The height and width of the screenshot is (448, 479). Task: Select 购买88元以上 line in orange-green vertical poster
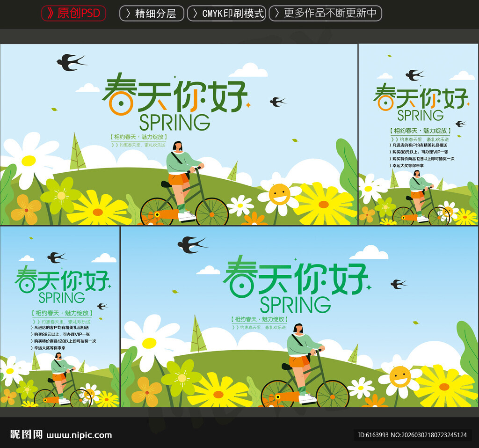click(419, 152)
